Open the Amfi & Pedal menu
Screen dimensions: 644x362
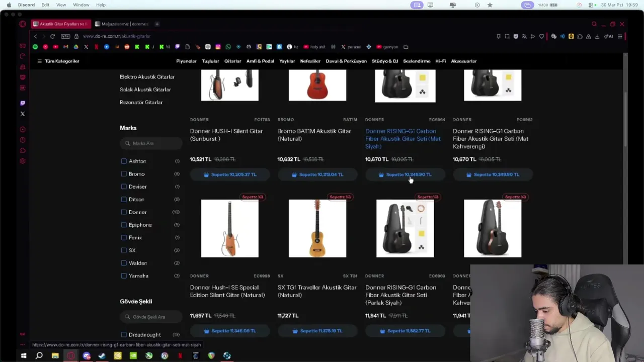coord(260,61)
